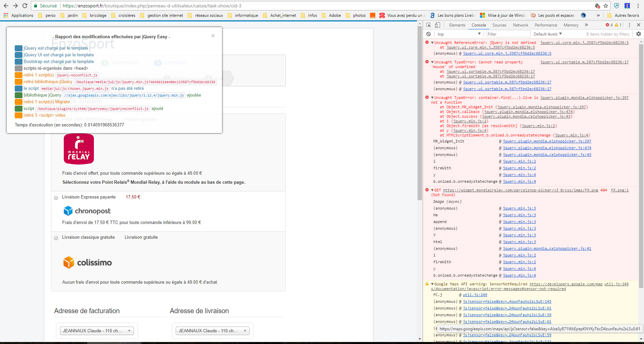Open console settings gear
644x344 pixels.
(638, 34)
